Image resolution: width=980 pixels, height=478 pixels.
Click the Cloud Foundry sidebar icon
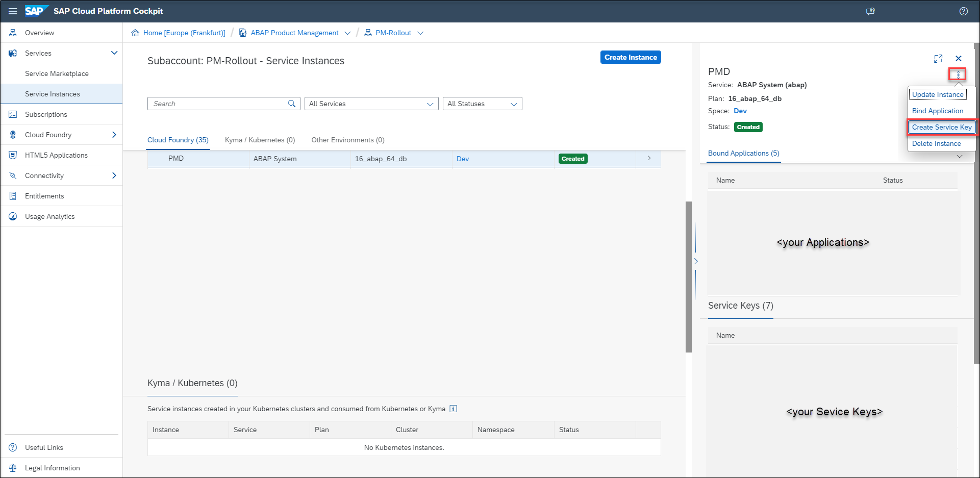(x=13, y=135)
